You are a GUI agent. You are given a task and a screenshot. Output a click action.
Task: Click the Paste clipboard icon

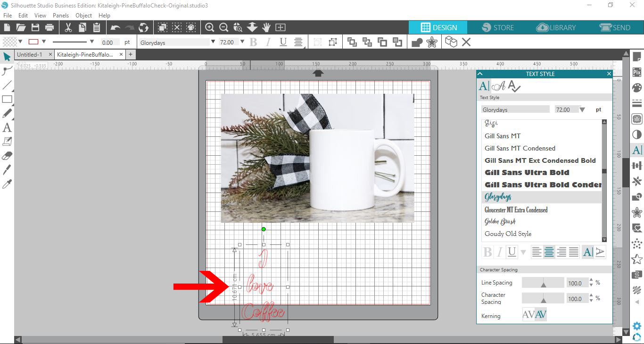pos(97,27)
